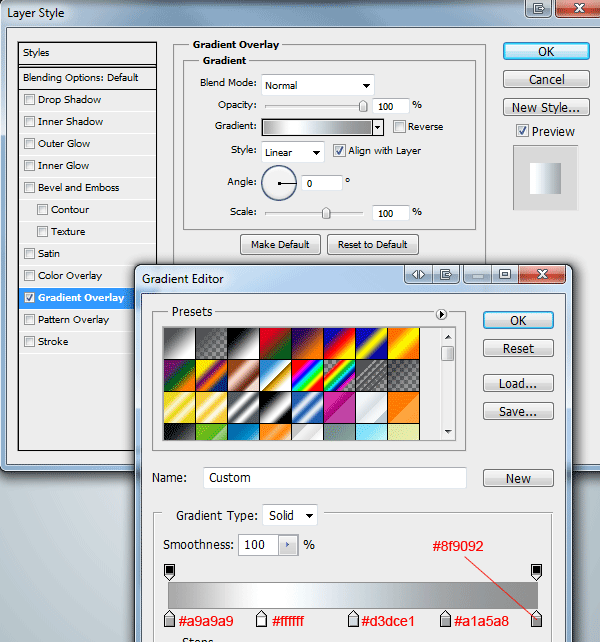Enable the Satin checkbox
This screenshot has width=600, height=642.
[29, 253]
